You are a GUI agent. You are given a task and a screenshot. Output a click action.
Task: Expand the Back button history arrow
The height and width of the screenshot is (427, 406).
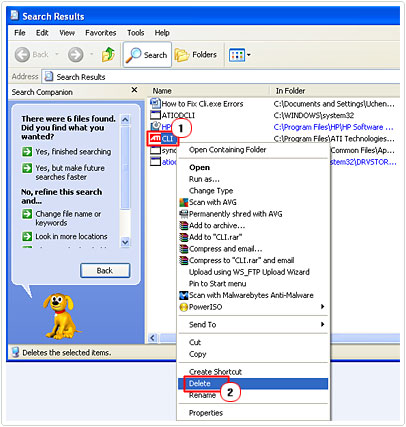click(x=57, y=54)
